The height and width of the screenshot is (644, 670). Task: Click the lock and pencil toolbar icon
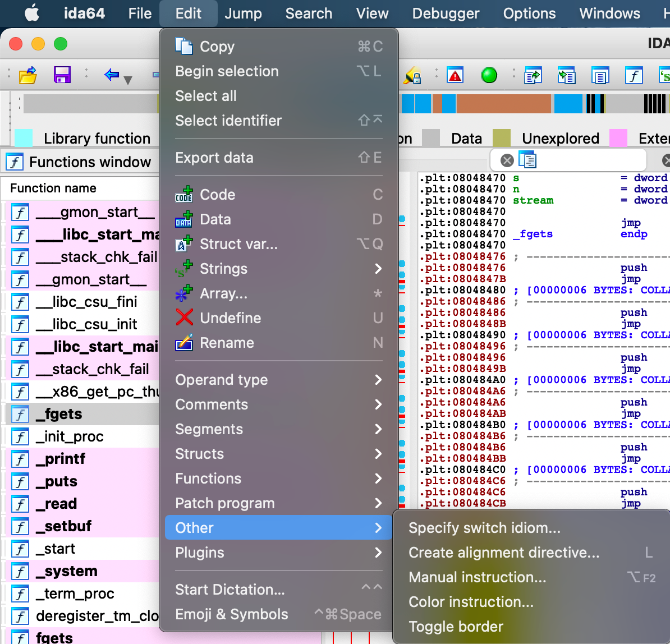click(x=412, y=75)
